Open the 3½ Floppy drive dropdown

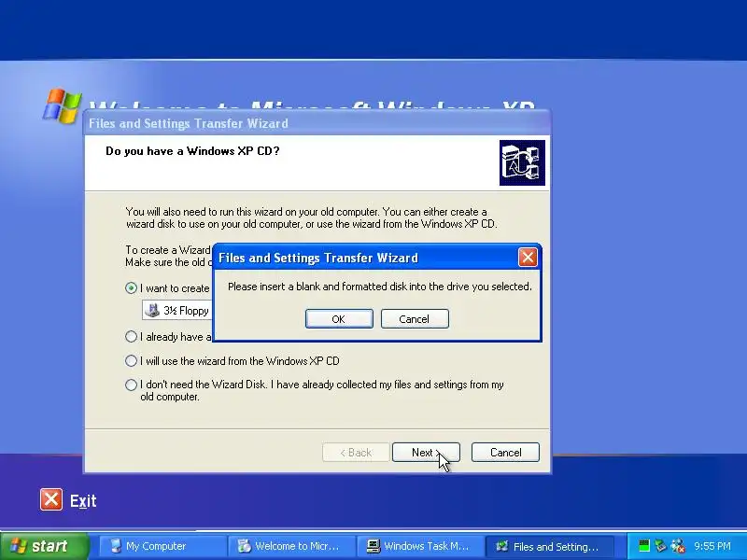[x=177, y=311]
